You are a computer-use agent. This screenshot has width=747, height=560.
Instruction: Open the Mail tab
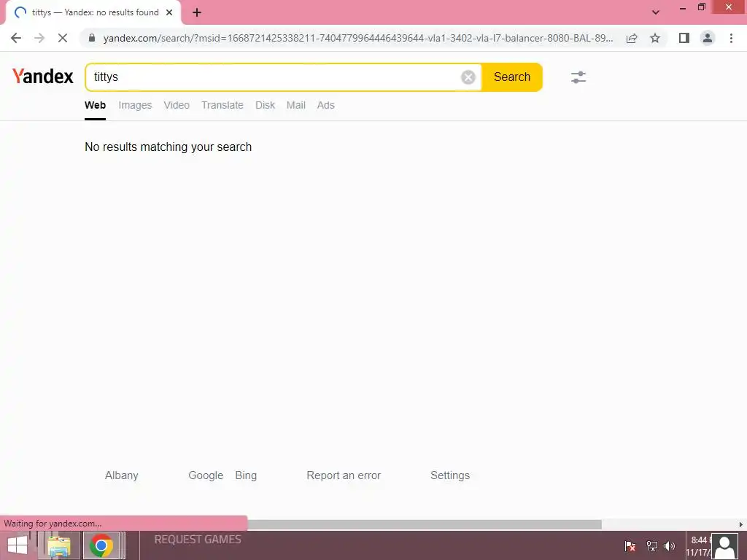pos(296,105)
